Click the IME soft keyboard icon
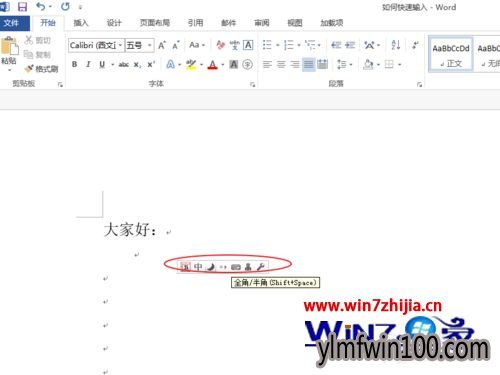Viewport: 500px width, 375px height. click(236, 267)
